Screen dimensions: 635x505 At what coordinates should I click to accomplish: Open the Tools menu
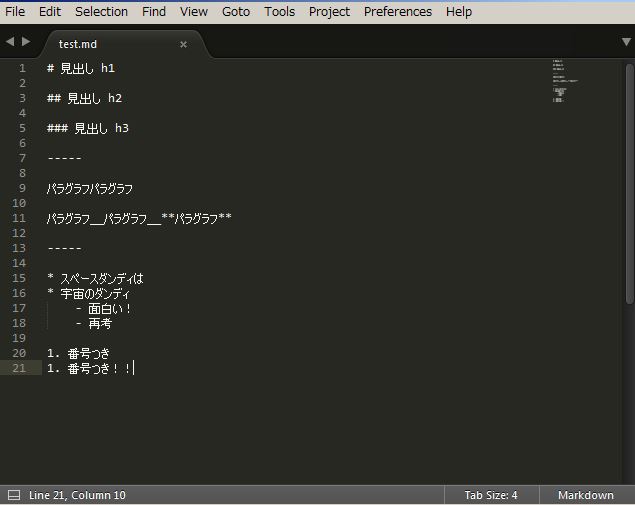pyautogui.click(x=279, y=11)
